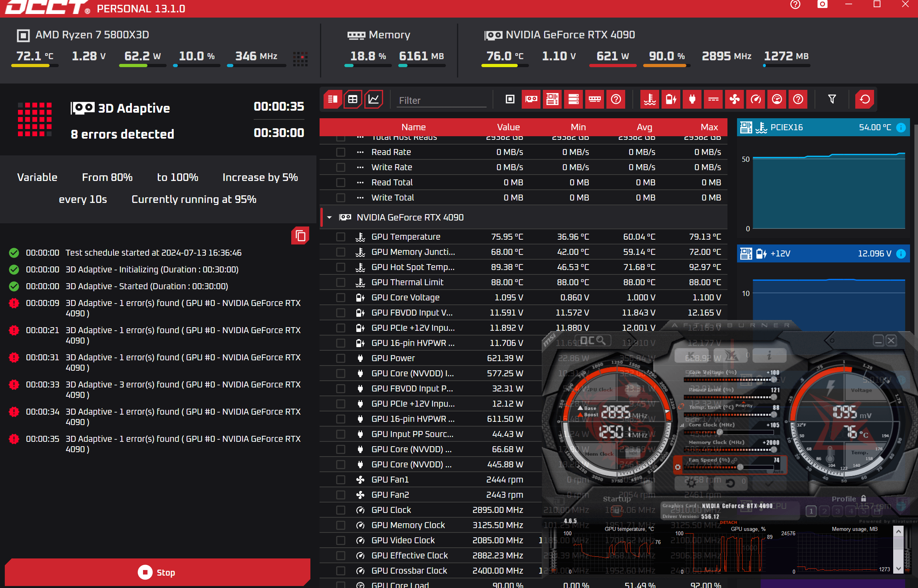The width and height of the screenshot is (918, 588).
Task: Take a screenshot with the camera icon
Action: coord(823,4)
